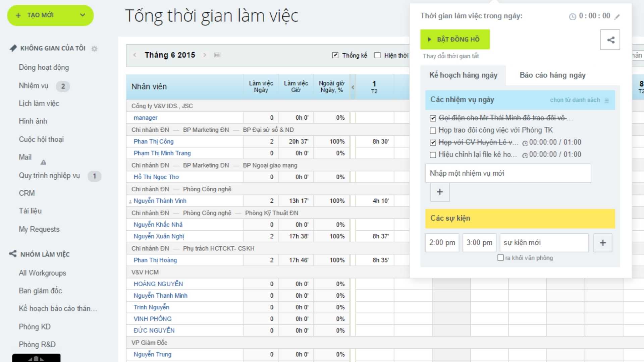Open Hình ảnh in sidebar
This screenshot has height=362, width=644.
click(x=33, y=121)
